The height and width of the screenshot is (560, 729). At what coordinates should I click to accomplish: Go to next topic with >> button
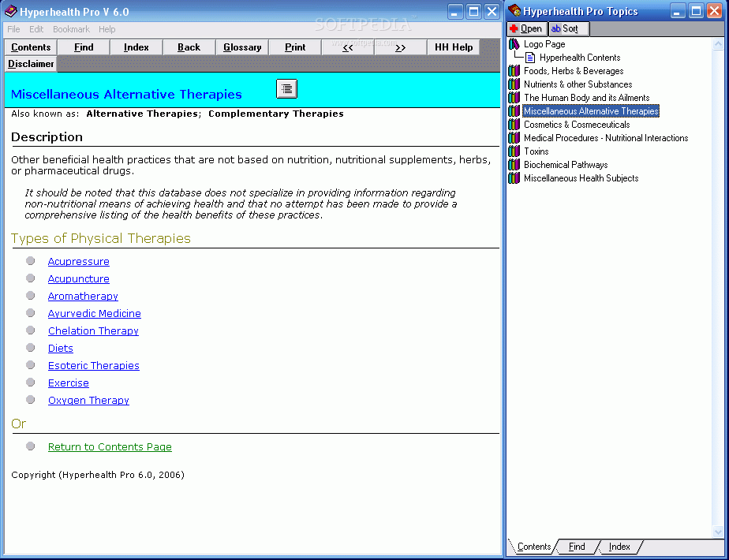coord(400,47)
